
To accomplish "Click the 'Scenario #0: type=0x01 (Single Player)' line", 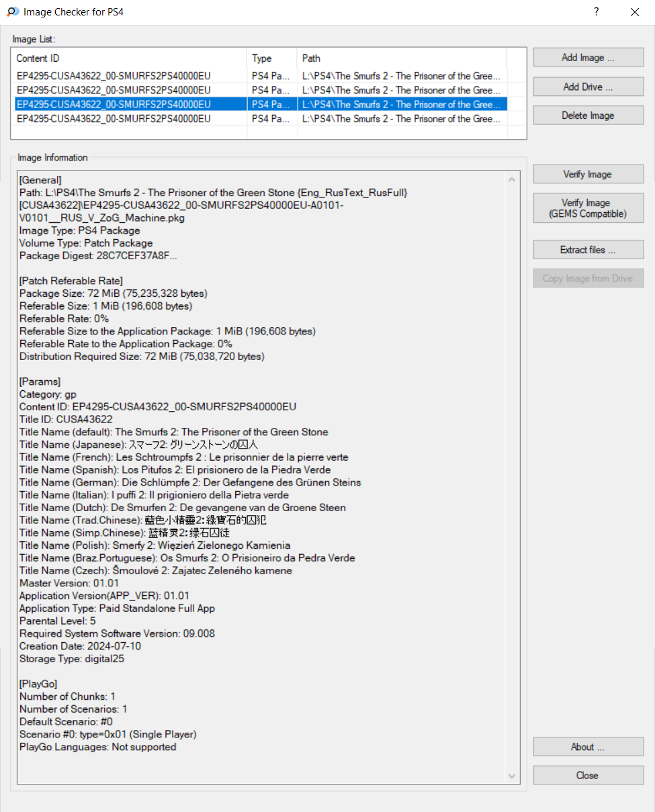I will pyautogui.click(x=108, y=734).
